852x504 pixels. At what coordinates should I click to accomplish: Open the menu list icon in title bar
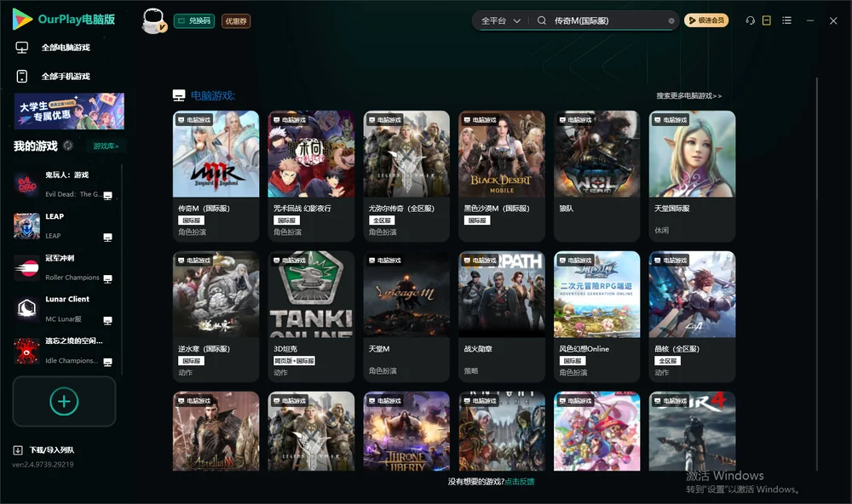786,20
